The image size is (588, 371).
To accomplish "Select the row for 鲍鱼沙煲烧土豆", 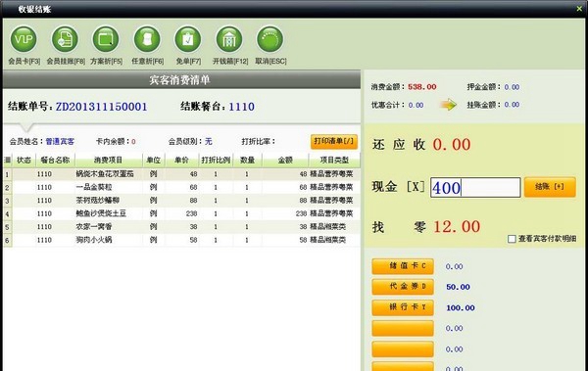I will (181, 213).
